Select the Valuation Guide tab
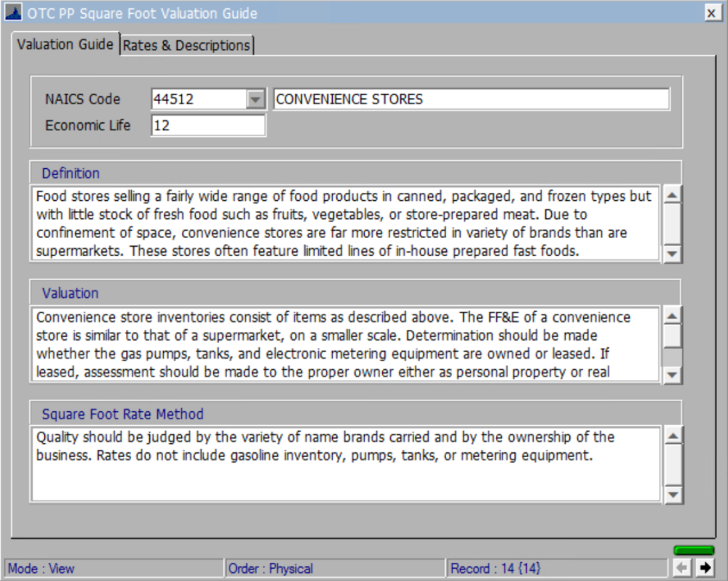Image resolution: width=728 pixels, height=581 pixels. click(66, 44)
